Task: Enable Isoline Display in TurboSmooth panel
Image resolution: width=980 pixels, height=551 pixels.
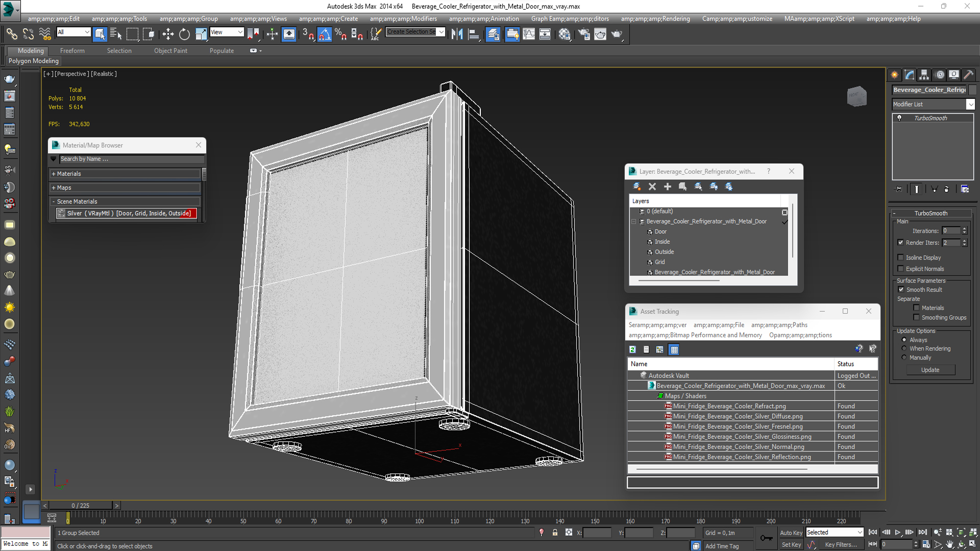Action: 900,257
